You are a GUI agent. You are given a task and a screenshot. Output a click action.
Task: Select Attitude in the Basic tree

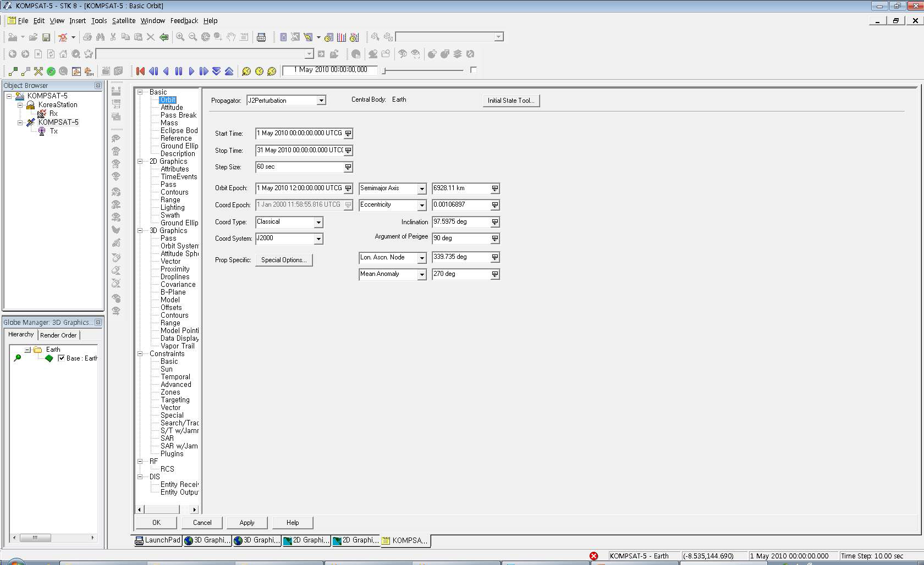[x=172, y=108]
